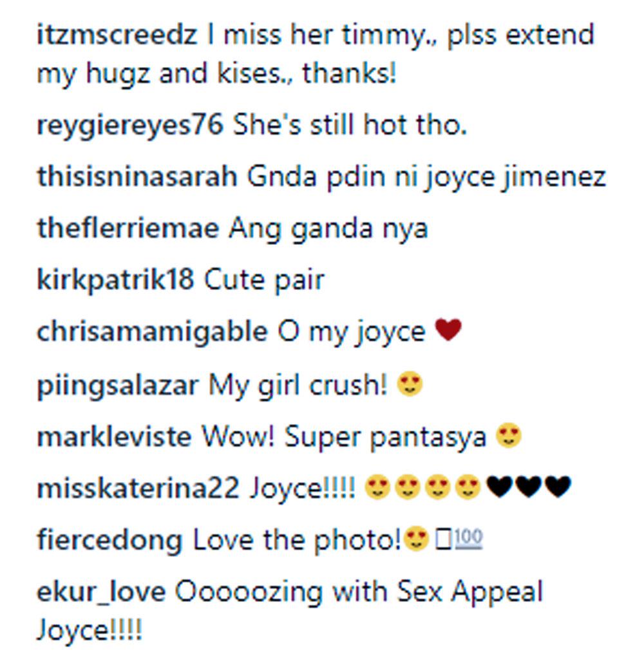The image size is (644, 658).
Task: Click last black heart in misskaterina22's comment
Action: (558, 487)
